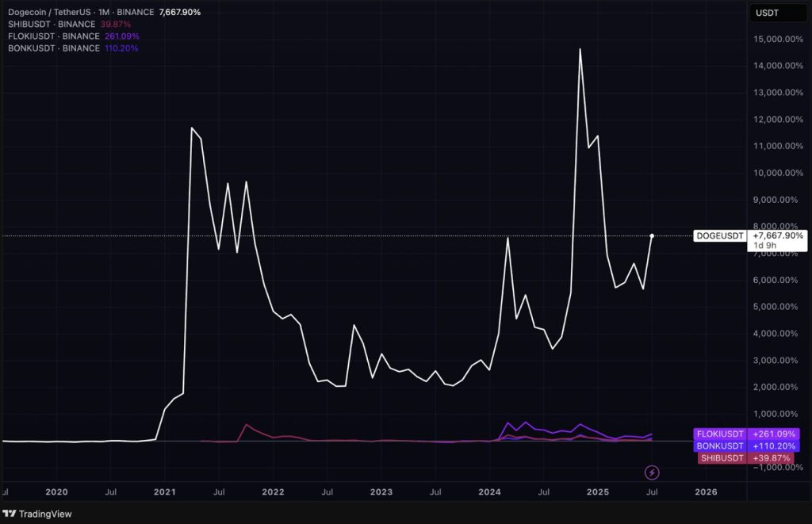
Task: Select the SHIBUSDT · BINANCE legend entry
Action: [52, 24]
